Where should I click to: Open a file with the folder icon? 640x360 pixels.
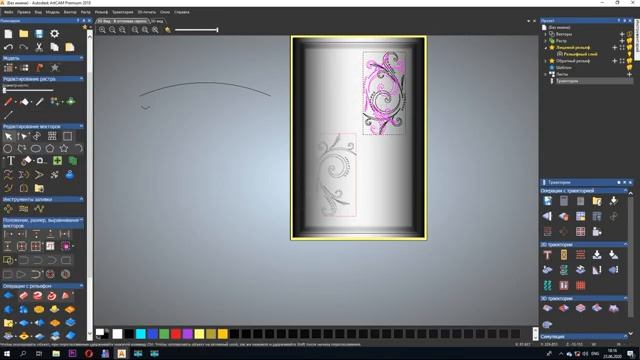click(x=24, y=34)
